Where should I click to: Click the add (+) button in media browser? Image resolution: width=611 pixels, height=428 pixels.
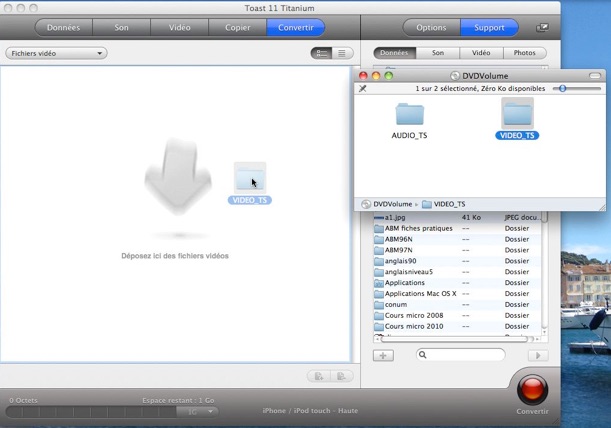tap(383, 355)
